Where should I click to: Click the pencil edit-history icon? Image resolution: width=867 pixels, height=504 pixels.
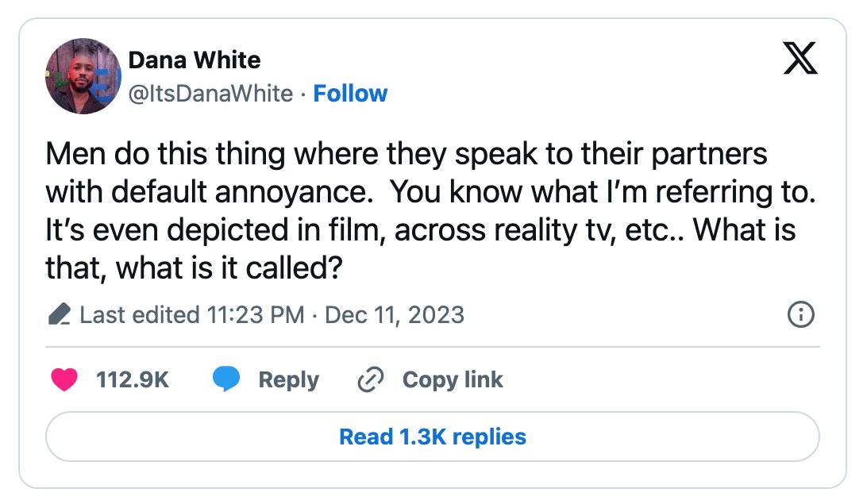point(60,314)
